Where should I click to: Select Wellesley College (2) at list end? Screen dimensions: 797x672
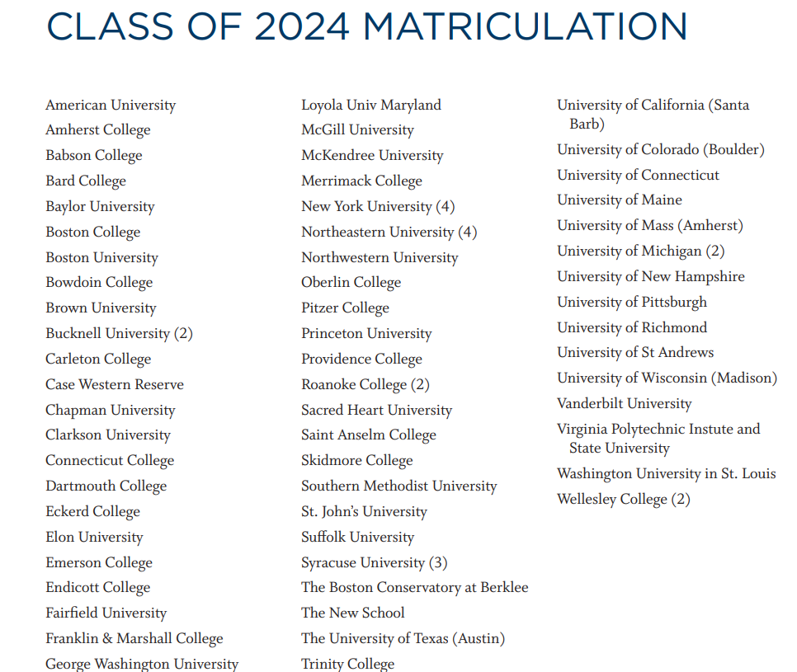pyautogui.click(x=624, y=500)
